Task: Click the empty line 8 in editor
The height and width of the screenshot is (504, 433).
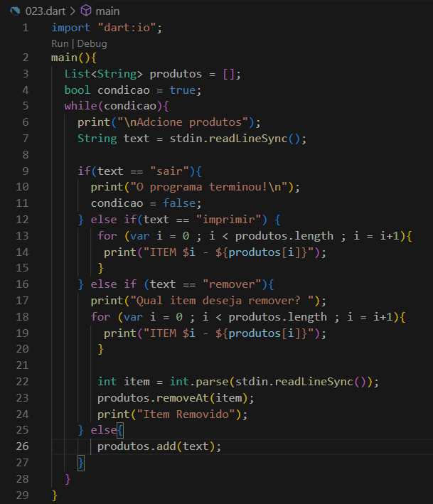Action: point(242,154)
